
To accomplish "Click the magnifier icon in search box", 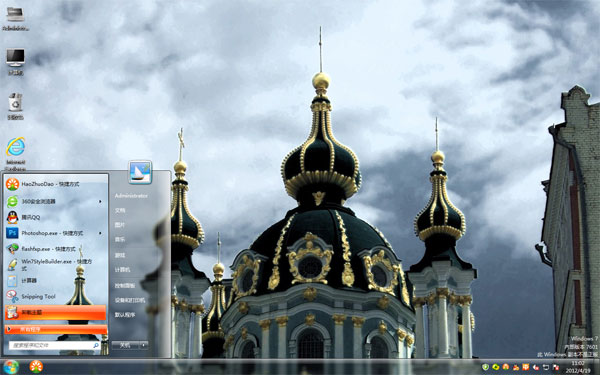I will (96, 345).
